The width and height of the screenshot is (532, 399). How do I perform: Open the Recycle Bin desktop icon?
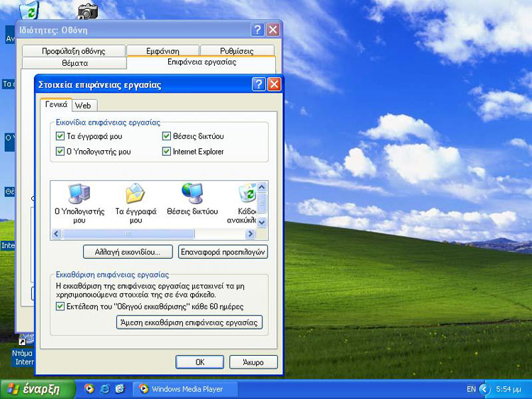pyautogui.click(x=30, y=9)
